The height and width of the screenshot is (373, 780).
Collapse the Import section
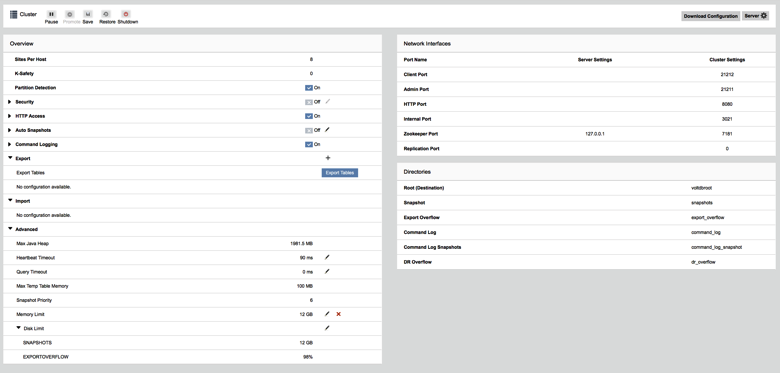10,201
